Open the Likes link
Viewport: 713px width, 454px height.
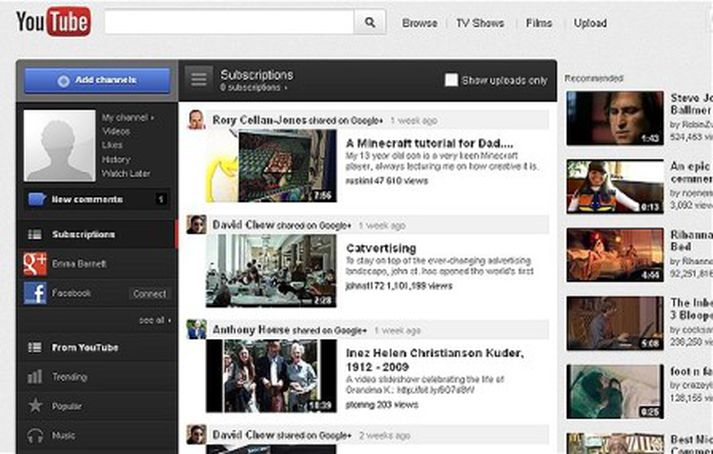point(112,145)
